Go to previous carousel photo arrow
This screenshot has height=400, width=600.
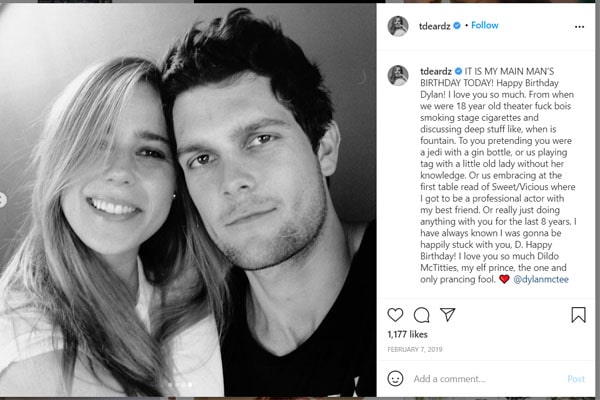(x=3, y=200)
